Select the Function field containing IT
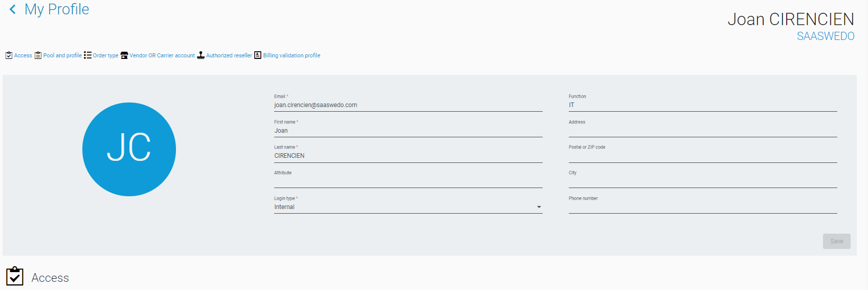Image resolution: width=868 pixels, height=290 pixels. pos(702,105)
